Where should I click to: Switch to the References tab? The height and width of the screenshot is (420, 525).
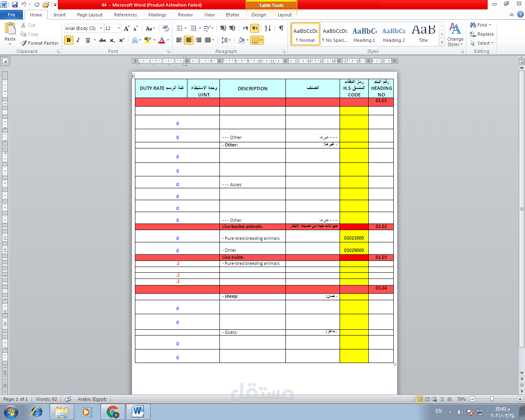click(126, 15)
